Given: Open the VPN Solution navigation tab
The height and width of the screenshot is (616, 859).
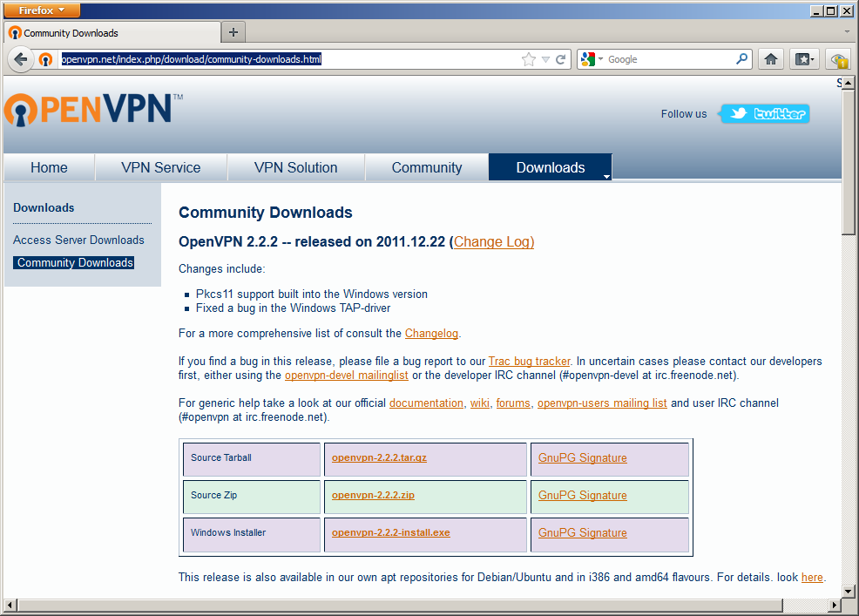Looking at the screenshot, I should 296,167.
